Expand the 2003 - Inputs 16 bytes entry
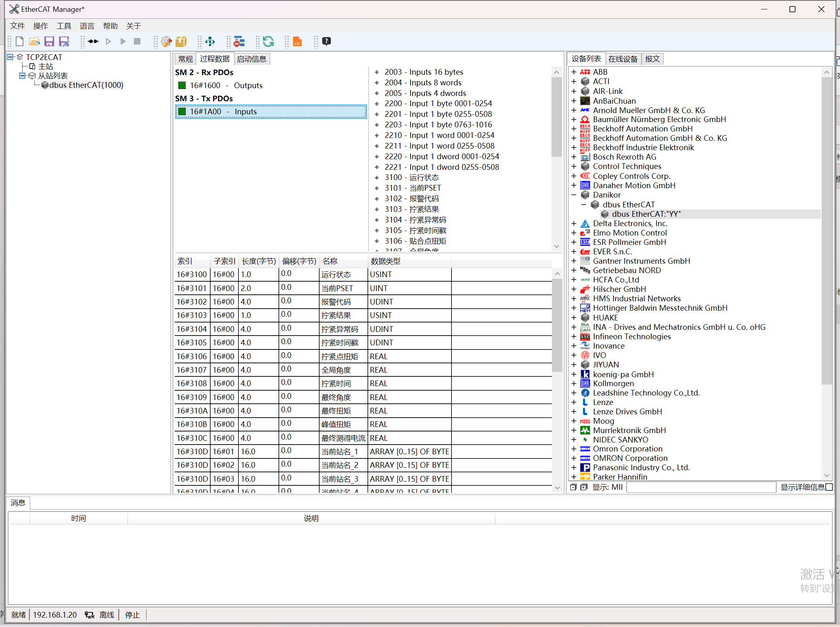The width and height of the screenshot is (840, 627). pyautogui.click(x=376, y=72)
